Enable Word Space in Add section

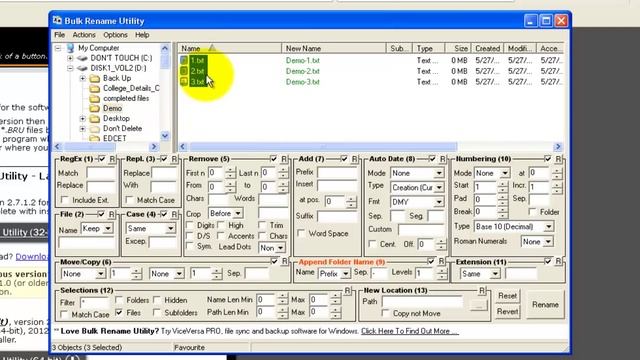301,233
